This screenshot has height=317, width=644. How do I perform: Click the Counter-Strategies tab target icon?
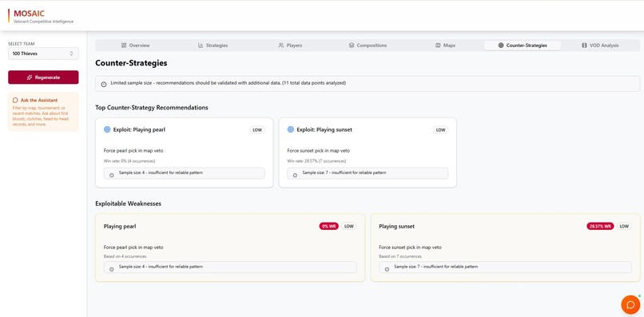501,46
